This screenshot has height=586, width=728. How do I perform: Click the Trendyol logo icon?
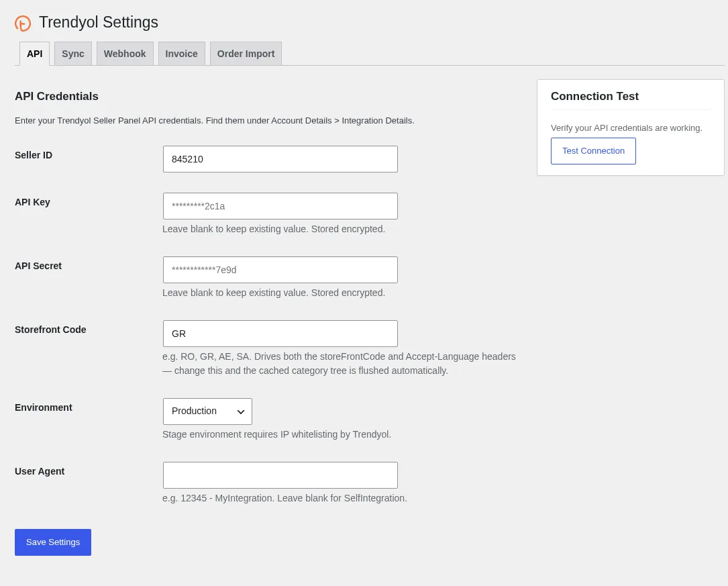[23, 23]
